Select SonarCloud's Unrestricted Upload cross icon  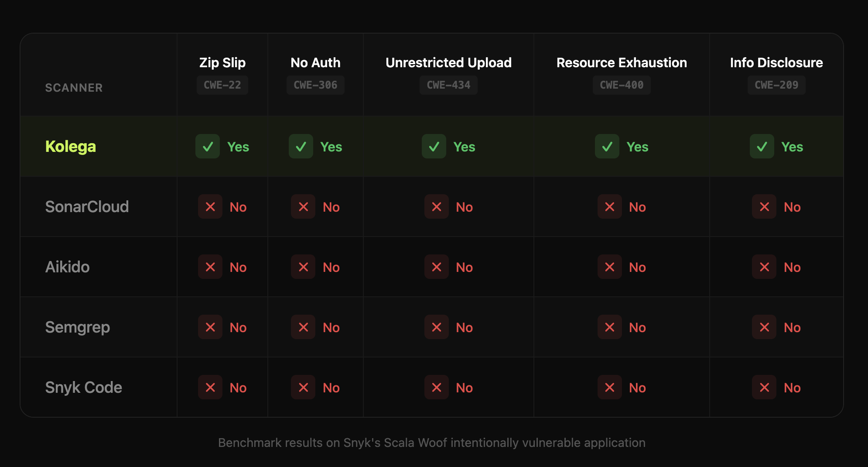[437, 206]
